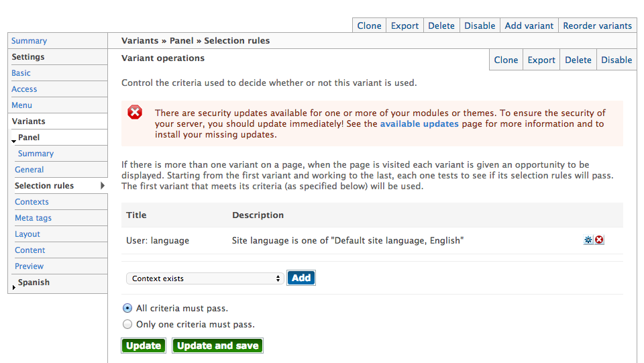644x363 pixels.
Task: Open Contexts sidebar link
Action: (x=32, y=201)
